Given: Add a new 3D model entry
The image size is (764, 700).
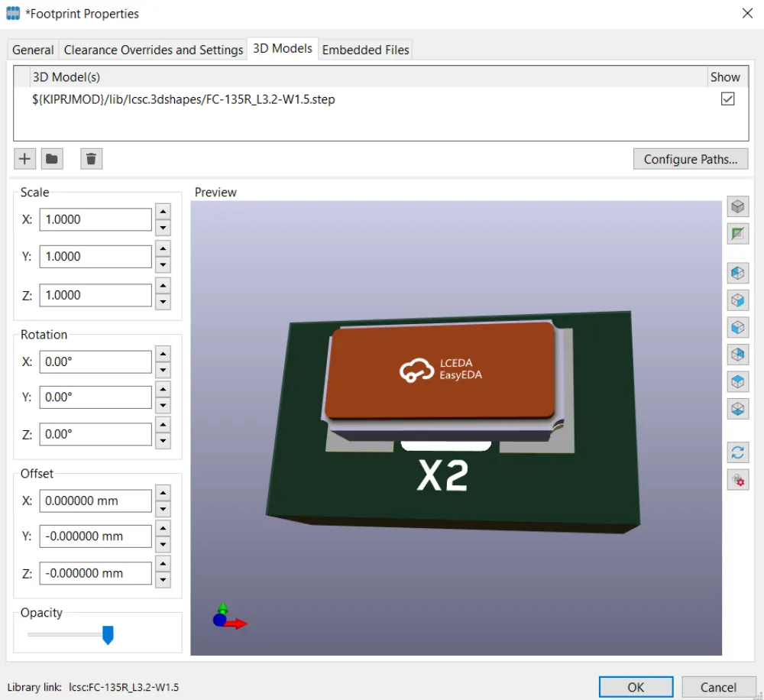Looking at the screenshot, I should click(24, 158).
